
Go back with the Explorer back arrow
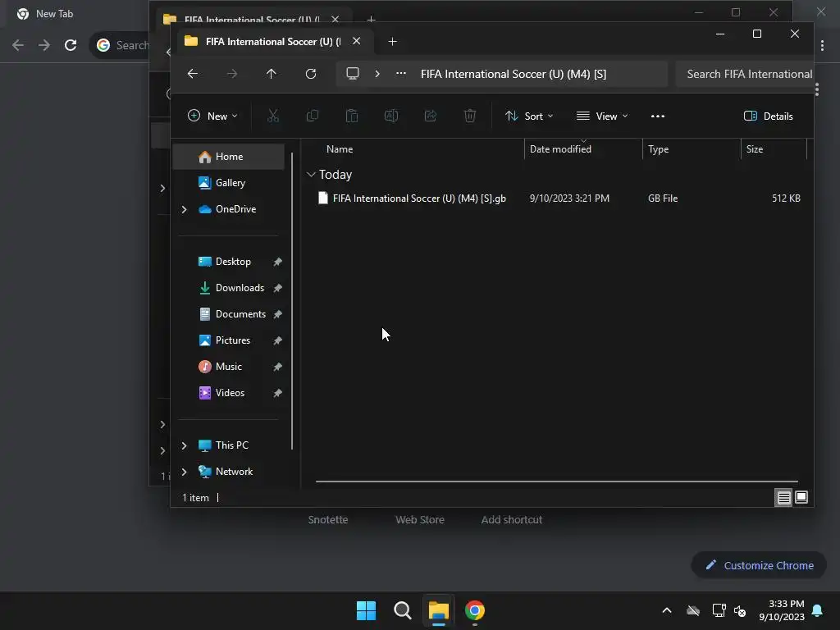pos(193,74)
